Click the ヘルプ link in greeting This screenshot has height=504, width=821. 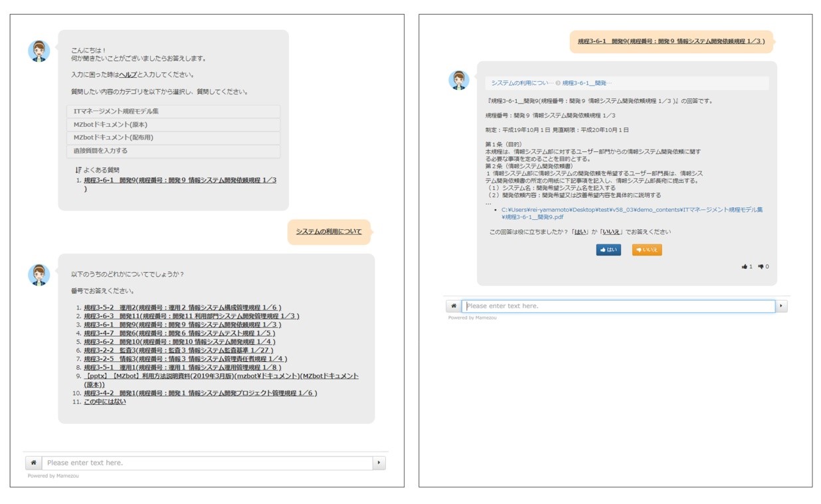(x=128, y=75)
